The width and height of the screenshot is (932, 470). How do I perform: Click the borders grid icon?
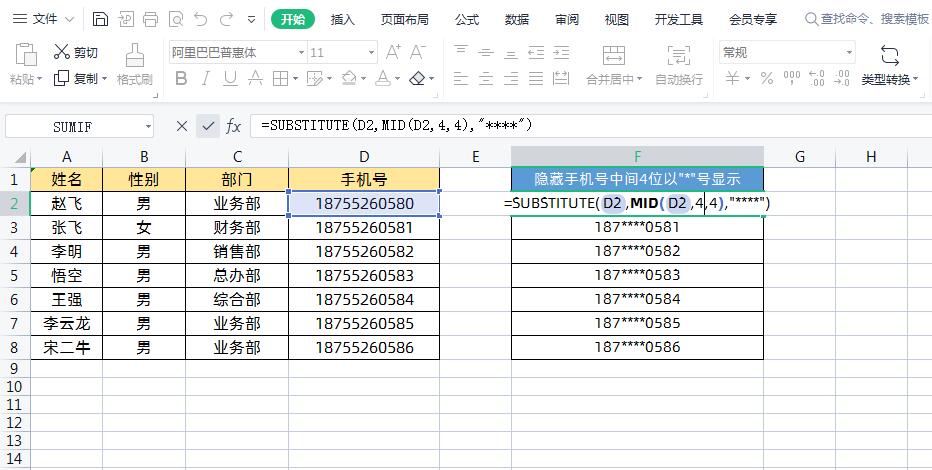pyautogui.click(x=281, y=78)
